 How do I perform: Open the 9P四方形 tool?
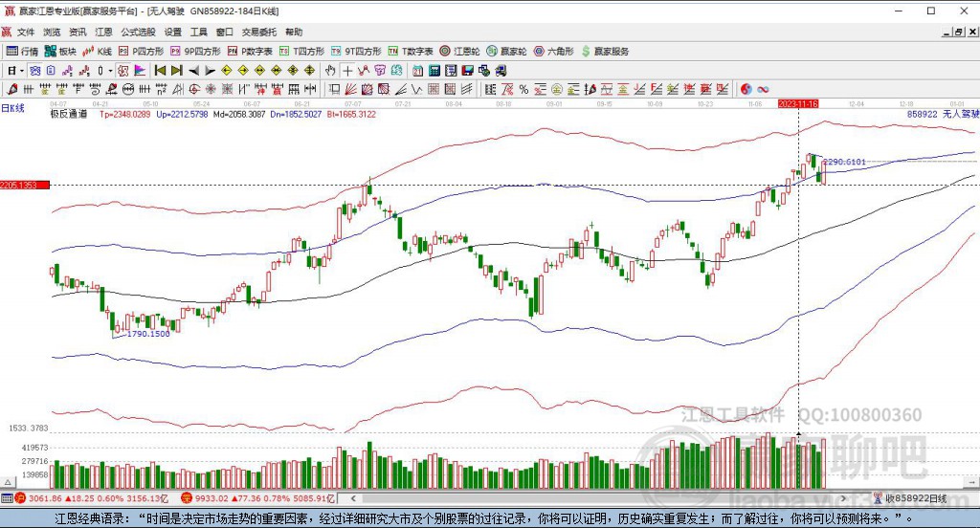pyautogui.click(x=195, y=52)
